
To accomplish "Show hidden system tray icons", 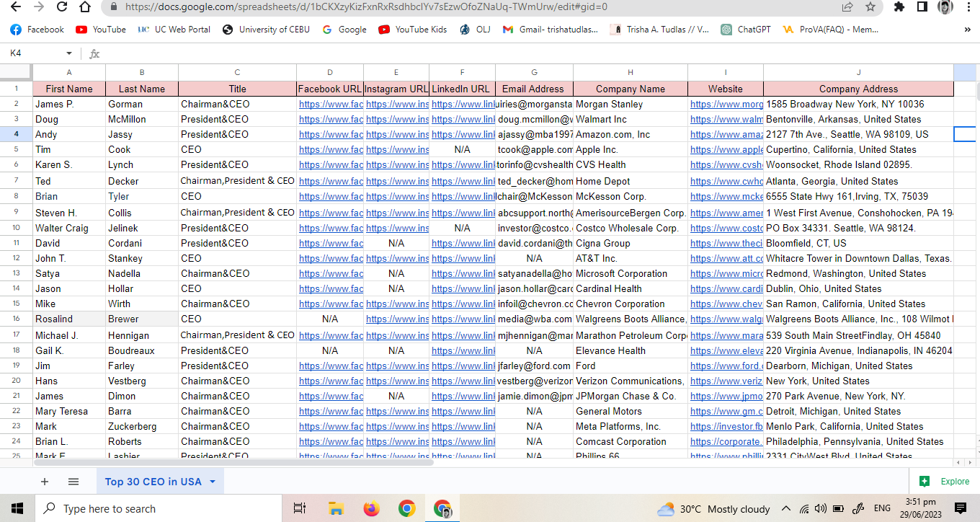I will [786, 508].
